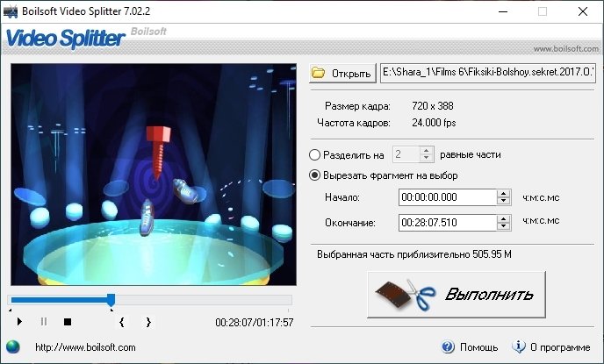604x364 pixels.
Task: Click the Video Splitter logo
Action: (66, 39)
